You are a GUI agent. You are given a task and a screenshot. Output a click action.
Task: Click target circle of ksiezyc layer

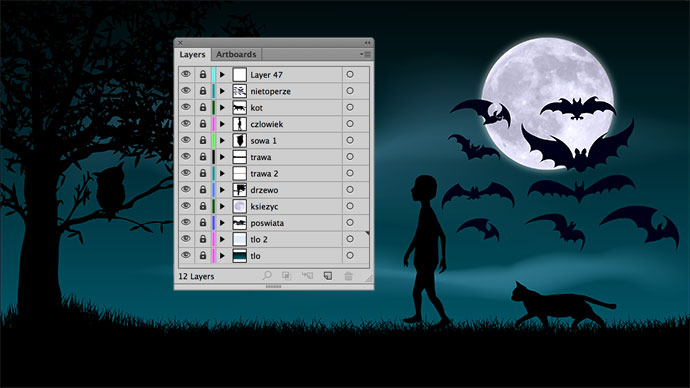point(350,206)
